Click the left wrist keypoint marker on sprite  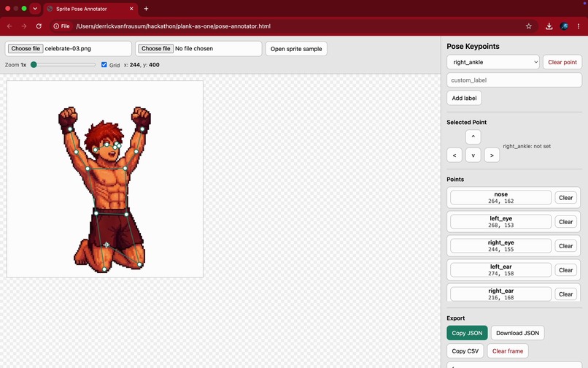142,129
